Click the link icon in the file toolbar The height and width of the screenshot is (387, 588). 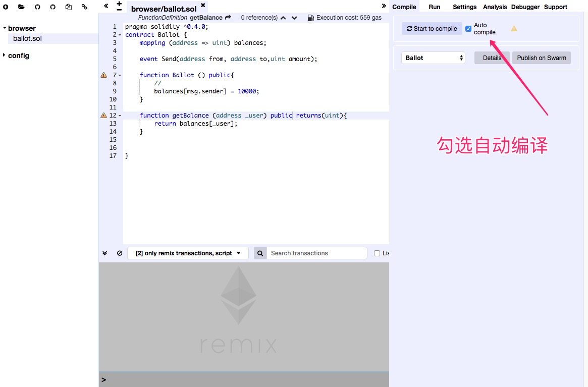coord(84,7)
